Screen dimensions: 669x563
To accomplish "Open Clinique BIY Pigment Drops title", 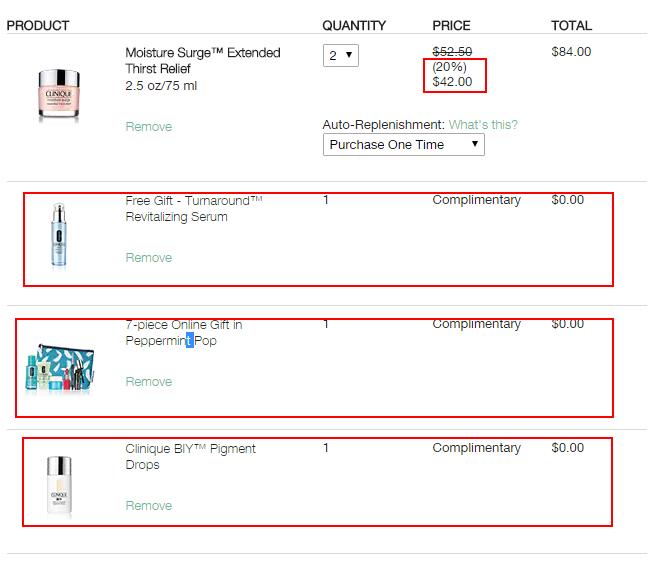I will 190,456.
